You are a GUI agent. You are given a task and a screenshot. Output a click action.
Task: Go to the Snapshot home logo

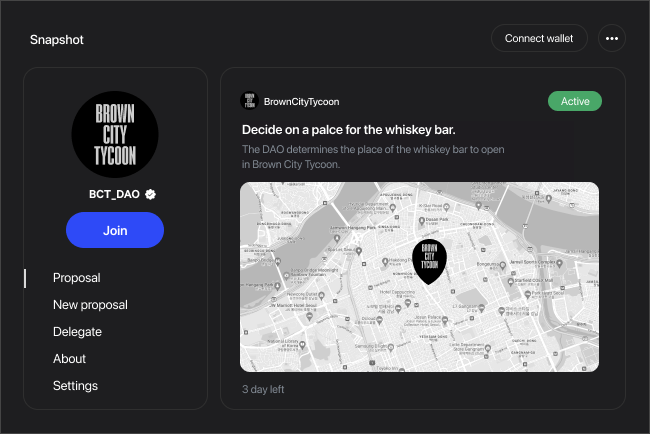(x=57, y=40)
